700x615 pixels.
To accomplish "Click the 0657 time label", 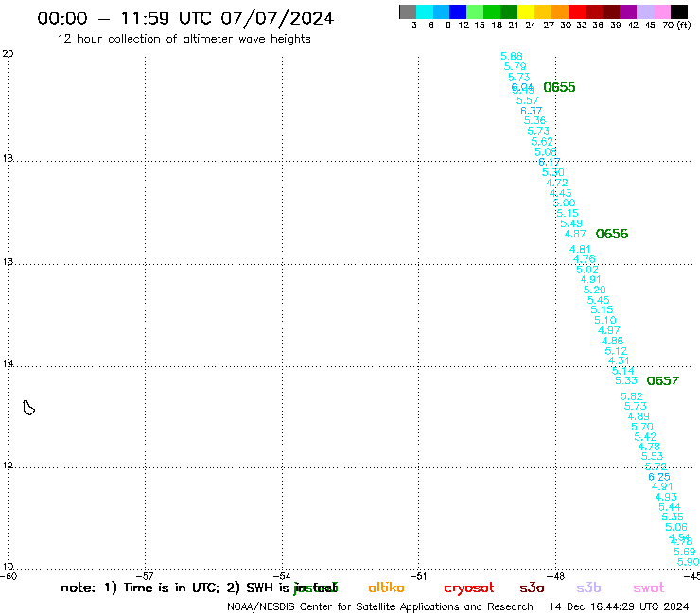I will tap(663, 380).
